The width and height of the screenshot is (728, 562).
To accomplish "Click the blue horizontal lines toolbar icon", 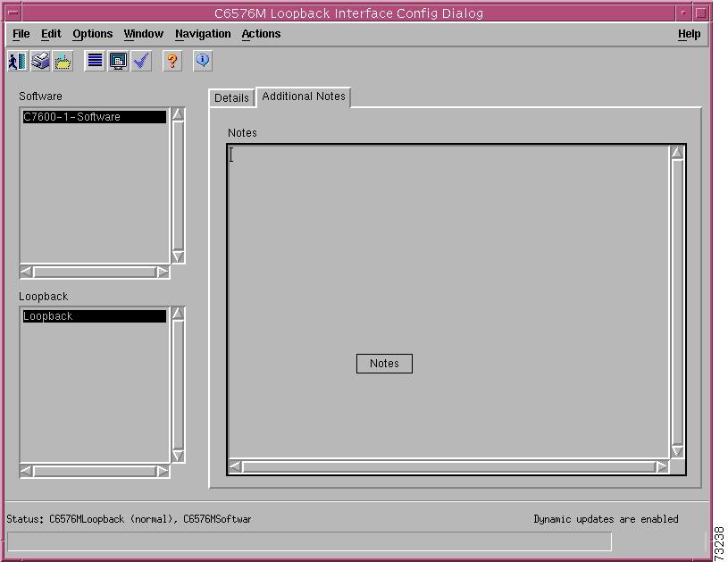I will [95, 61].
